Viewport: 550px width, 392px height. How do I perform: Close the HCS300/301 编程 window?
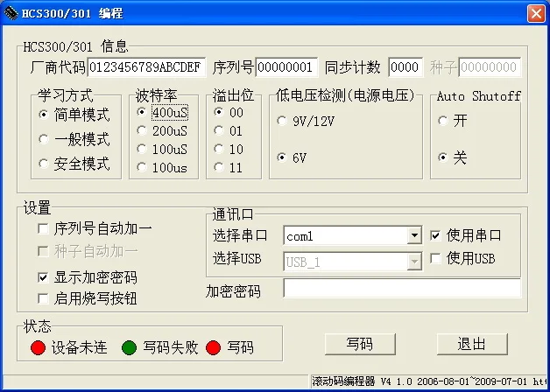536,14
